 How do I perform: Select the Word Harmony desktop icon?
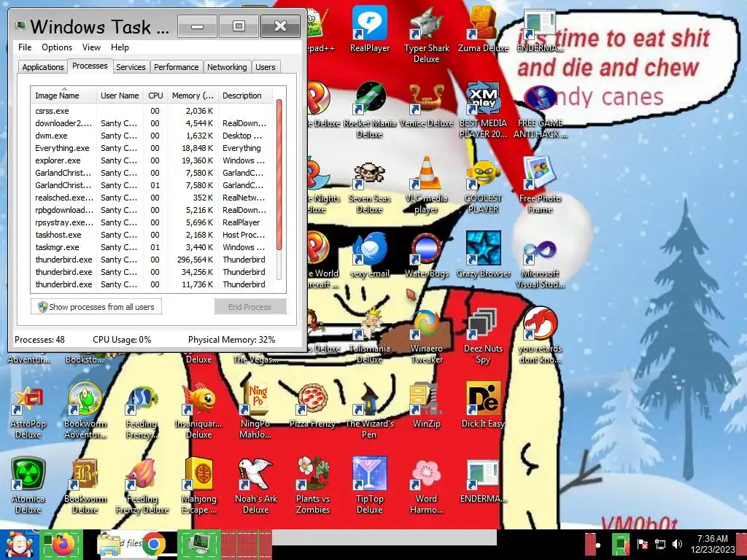(426, 486)
